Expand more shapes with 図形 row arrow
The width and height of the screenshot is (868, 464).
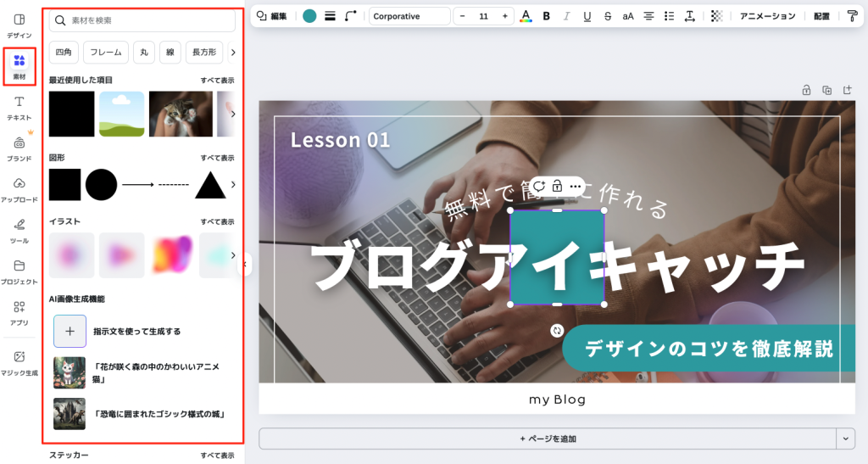point(233,184)
